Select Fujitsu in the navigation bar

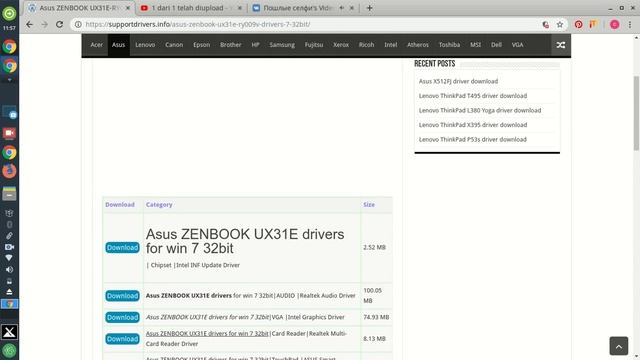click(x=314, y=45)
